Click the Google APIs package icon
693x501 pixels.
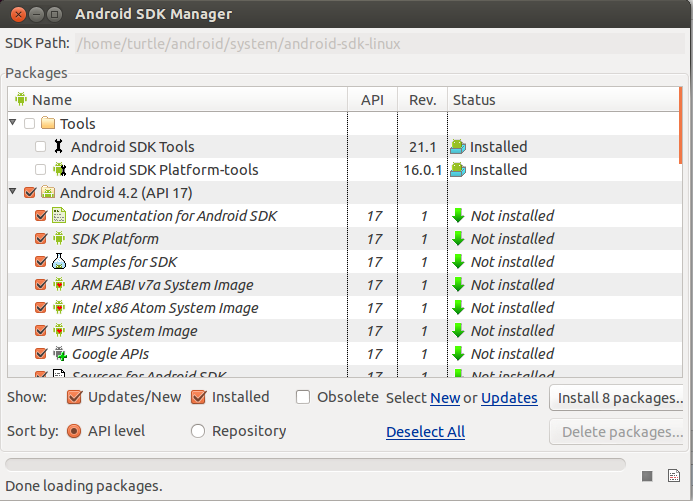(x=58, y=354)
